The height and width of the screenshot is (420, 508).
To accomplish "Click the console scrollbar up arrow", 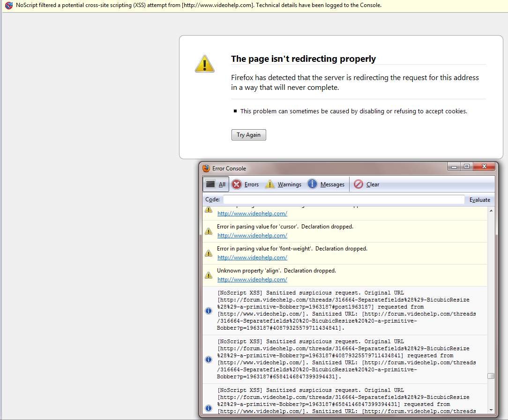I will click(x=491, y=211).
